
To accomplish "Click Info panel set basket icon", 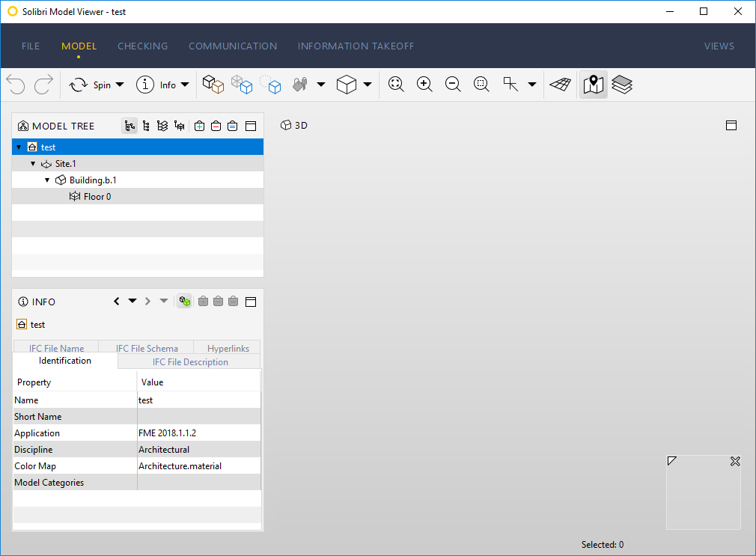I will click(233, 302).
